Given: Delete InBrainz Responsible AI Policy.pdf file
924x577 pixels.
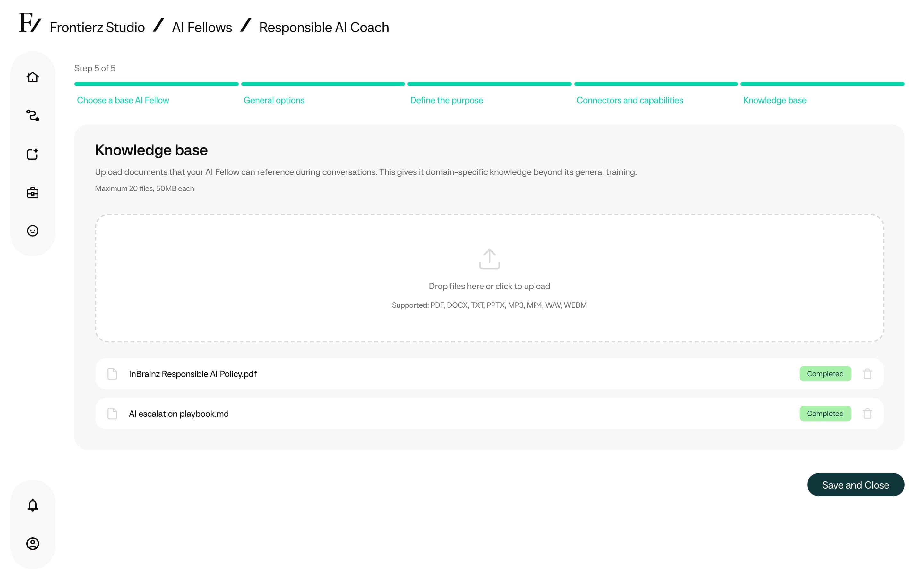Looking at the screenshot, I should [x=867, y=373].
